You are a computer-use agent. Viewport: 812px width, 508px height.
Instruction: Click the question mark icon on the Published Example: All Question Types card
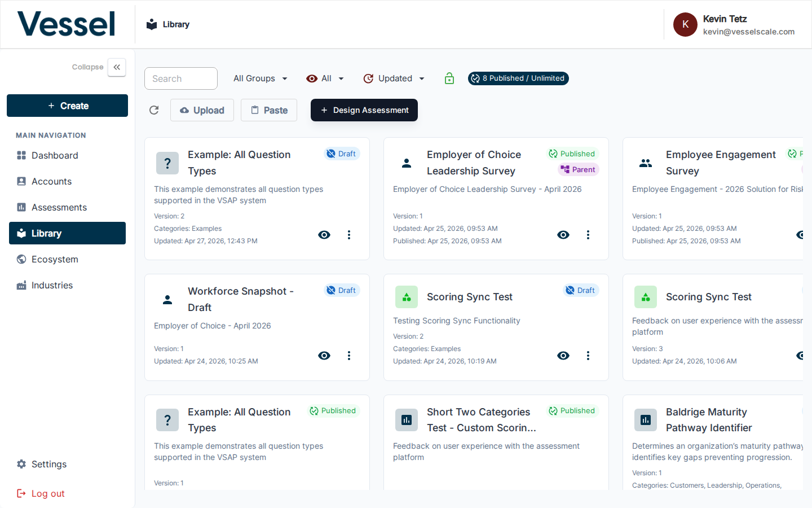pos(167,420)
